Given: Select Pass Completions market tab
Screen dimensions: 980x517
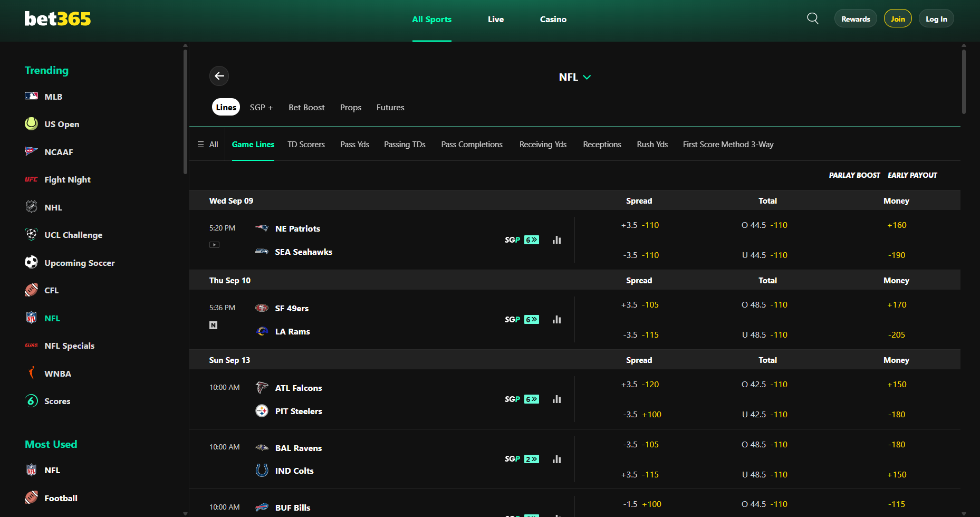Looking at the screenshot, I should tap(472, 144).
